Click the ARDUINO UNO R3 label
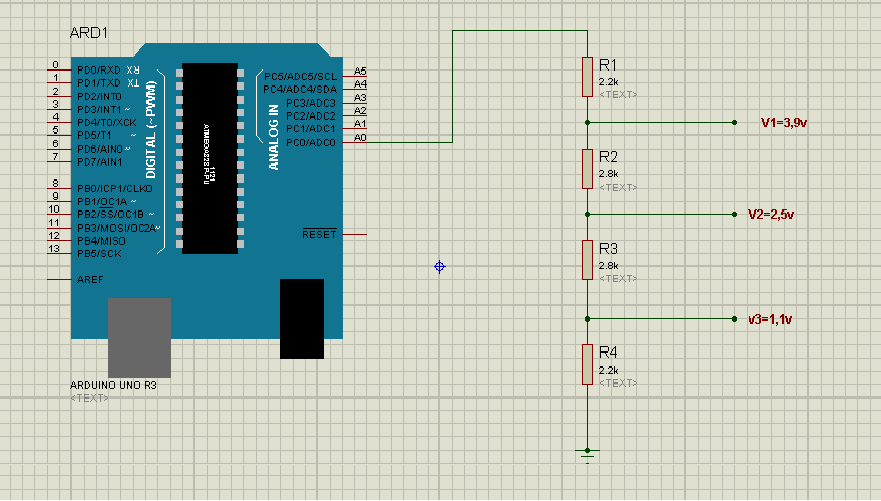Screen dimensions: 881x501 point(113,385)
